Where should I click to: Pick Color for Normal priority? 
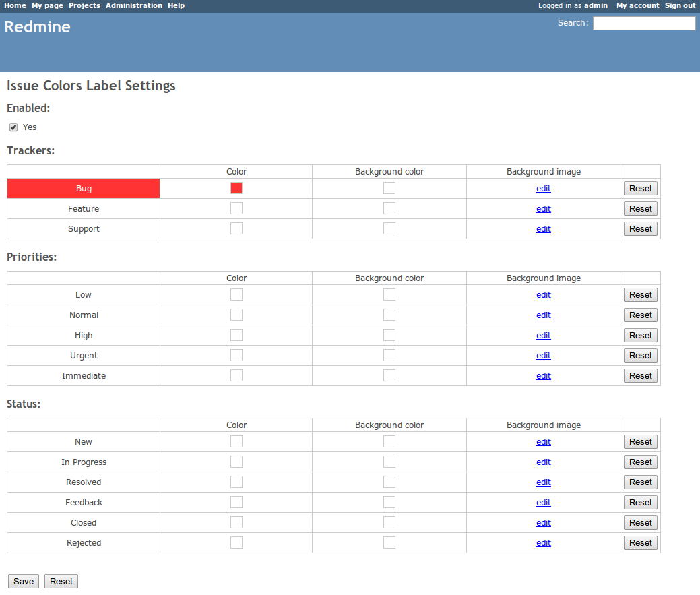(236, 315)
